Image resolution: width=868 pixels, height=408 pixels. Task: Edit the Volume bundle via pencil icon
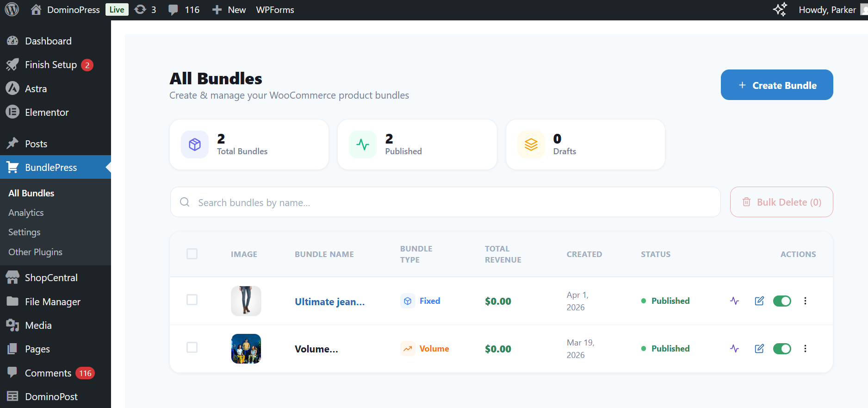[x=759, y=349]
